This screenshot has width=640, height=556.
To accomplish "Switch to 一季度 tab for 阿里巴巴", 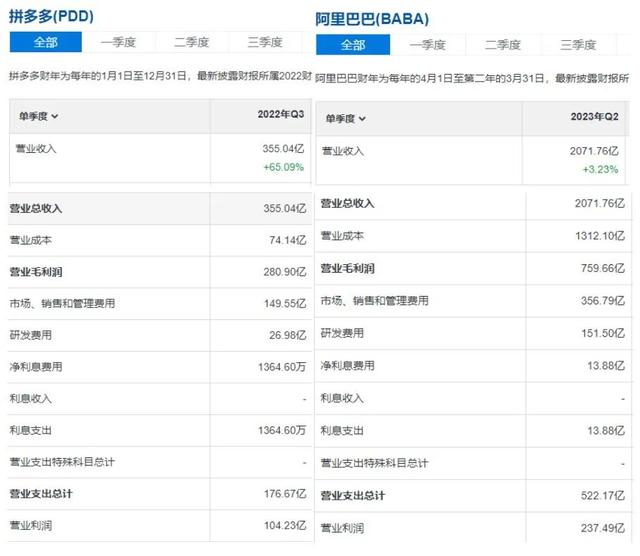I will pos(427,45).
